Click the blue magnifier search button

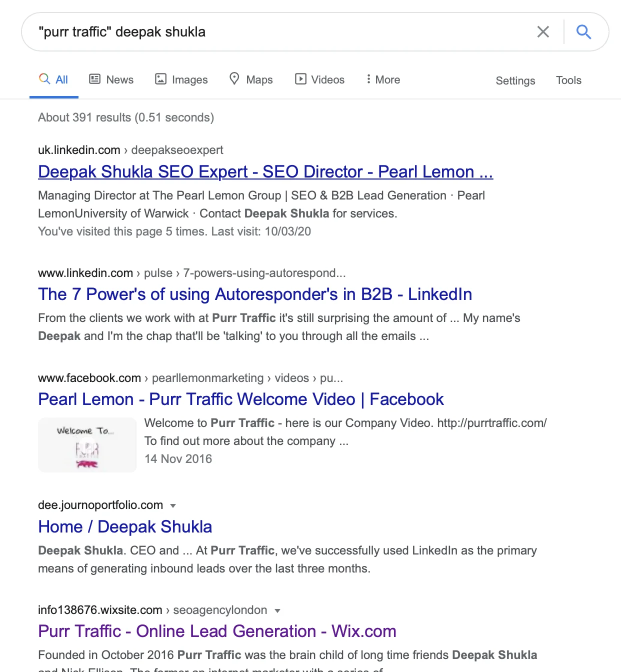click(583, 32)
